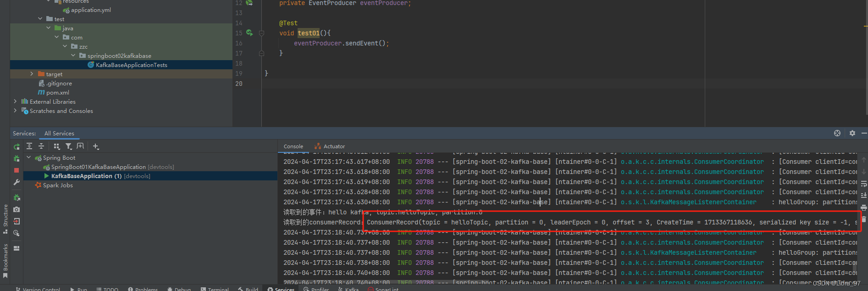The width and height of the screenshot is (868, 291).
Task: Clear all console output
Action: pyautogui.click(x=864, y=219)
